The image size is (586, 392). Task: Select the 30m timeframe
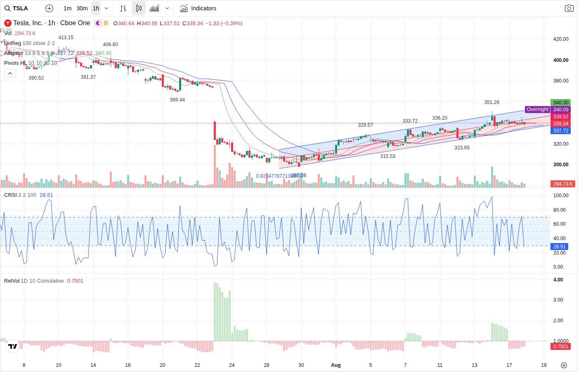[82, 8]
